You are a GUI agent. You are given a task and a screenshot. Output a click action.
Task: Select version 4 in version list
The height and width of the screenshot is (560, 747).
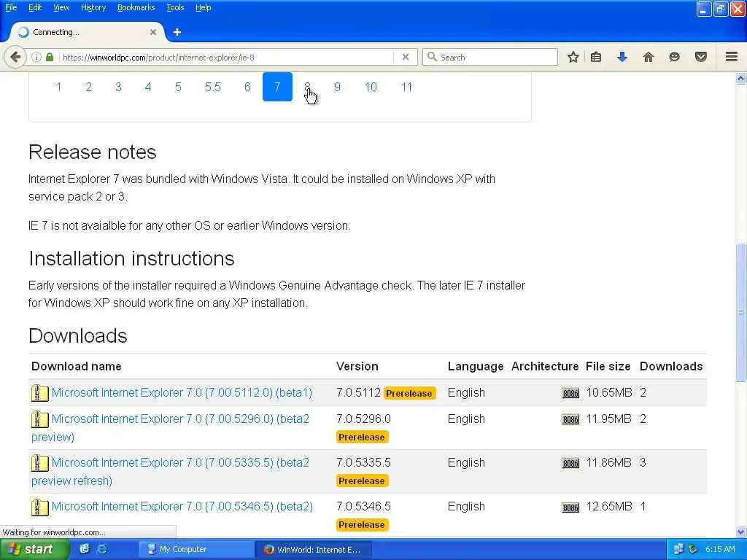coord(148,87)
